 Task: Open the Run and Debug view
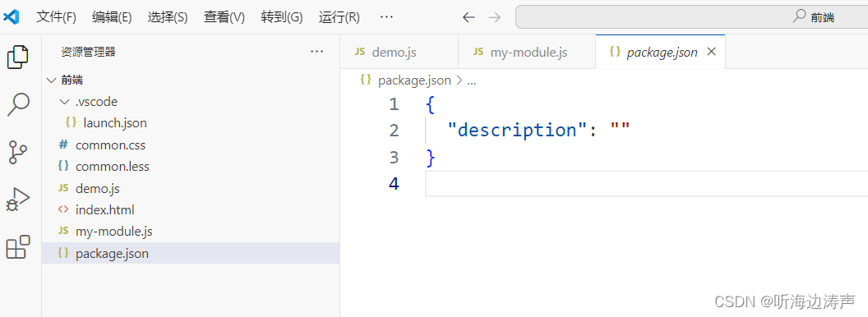point(18,200)
